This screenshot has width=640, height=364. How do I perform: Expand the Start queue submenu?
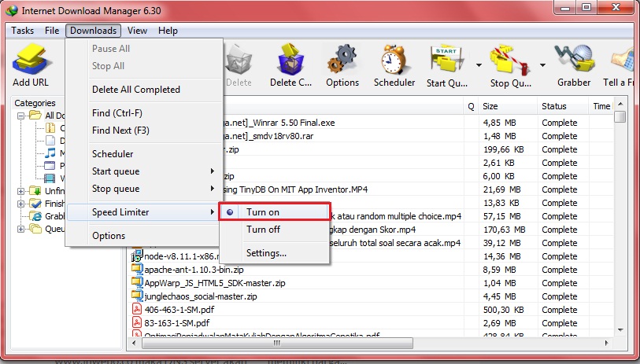point(213,171)
